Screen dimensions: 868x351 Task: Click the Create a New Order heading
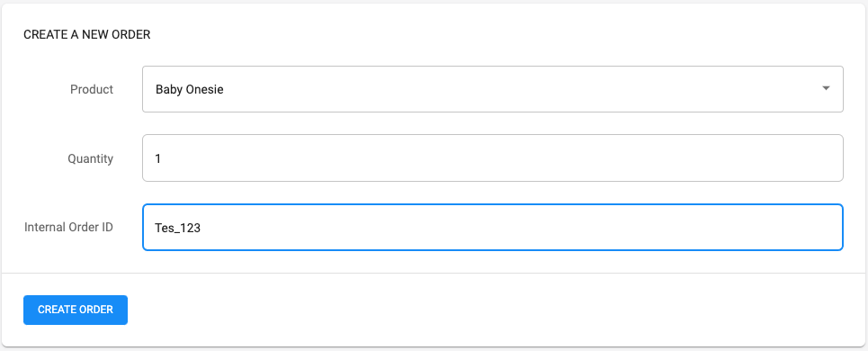87,35
